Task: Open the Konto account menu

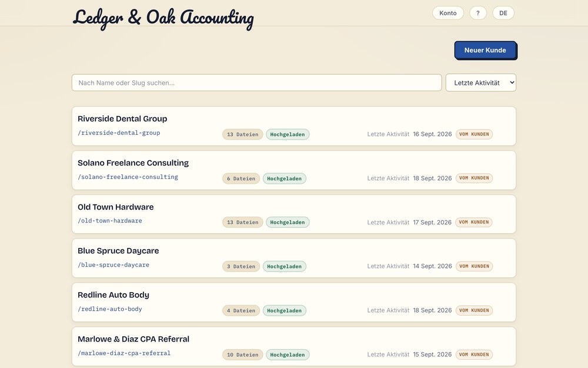Action: click(x=447, y=13)
